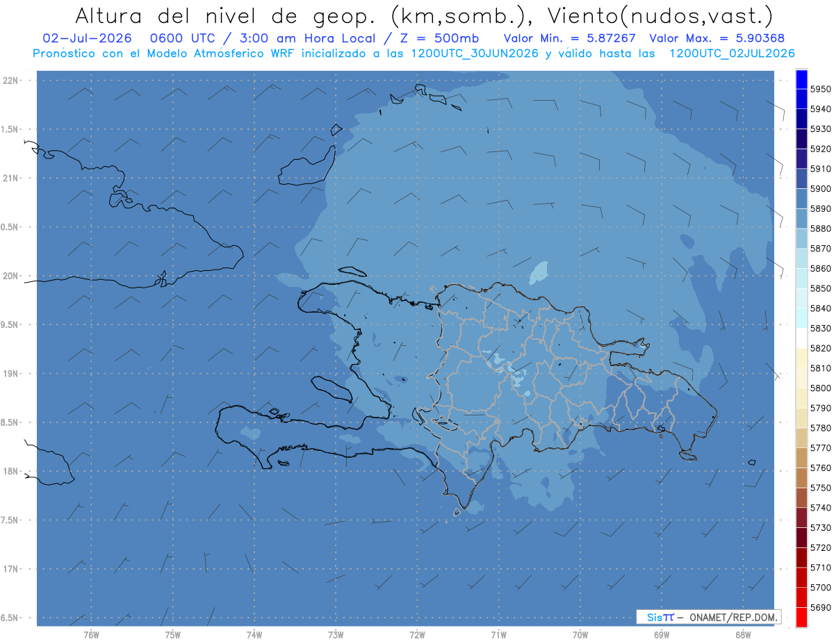
Task: Click the color bar segment between 5940 and 5950
Action: 801,99
